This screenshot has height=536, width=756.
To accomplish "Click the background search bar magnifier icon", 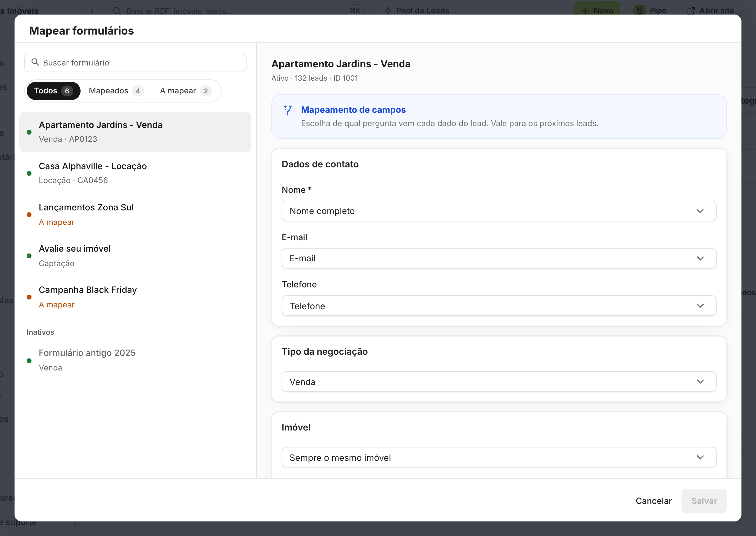I will click(x=117, y=11).
